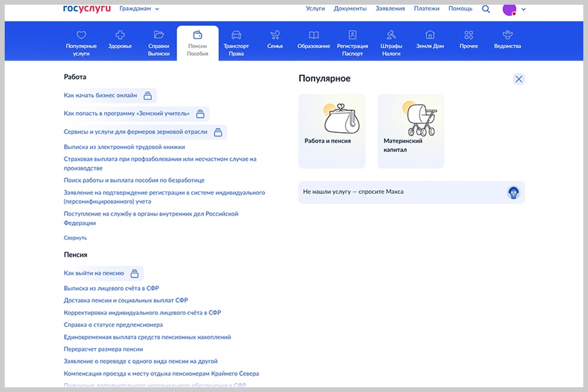Open Штрафы Налоги gavel icon category
Image resolution: width=588 pixels, height=392 pixels.
tap(391, 43)
